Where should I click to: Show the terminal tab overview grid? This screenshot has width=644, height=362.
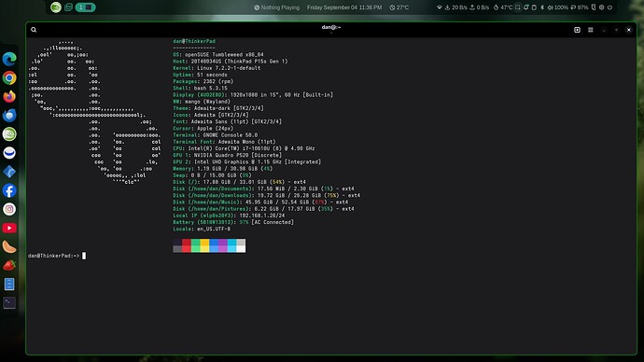tap(591, 30)
